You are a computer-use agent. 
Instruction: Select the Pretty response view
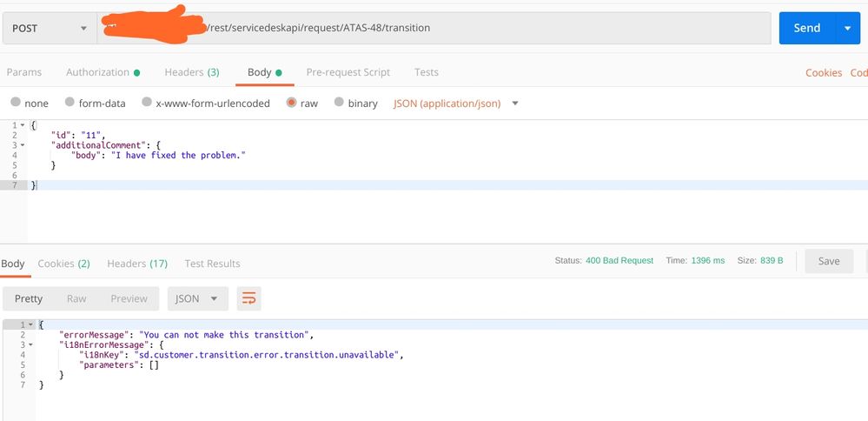[28, 298]
